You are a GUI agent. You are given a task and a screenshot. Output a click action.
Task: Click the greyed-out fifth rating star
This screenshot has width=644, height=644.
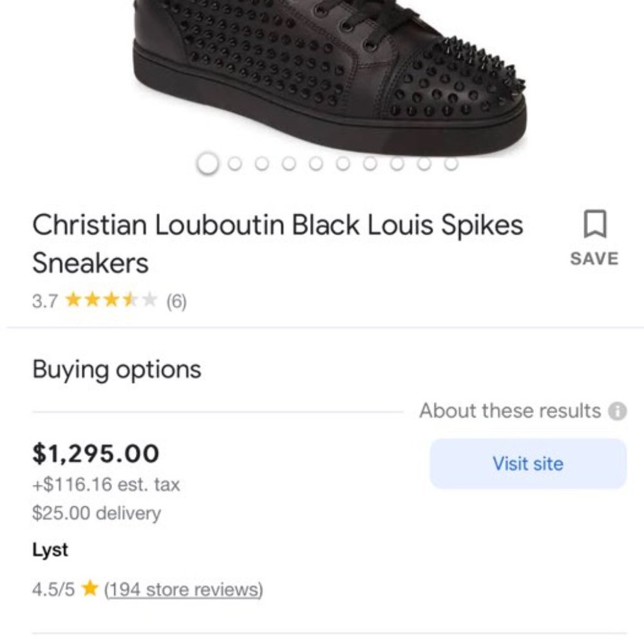tap(149, 299)
